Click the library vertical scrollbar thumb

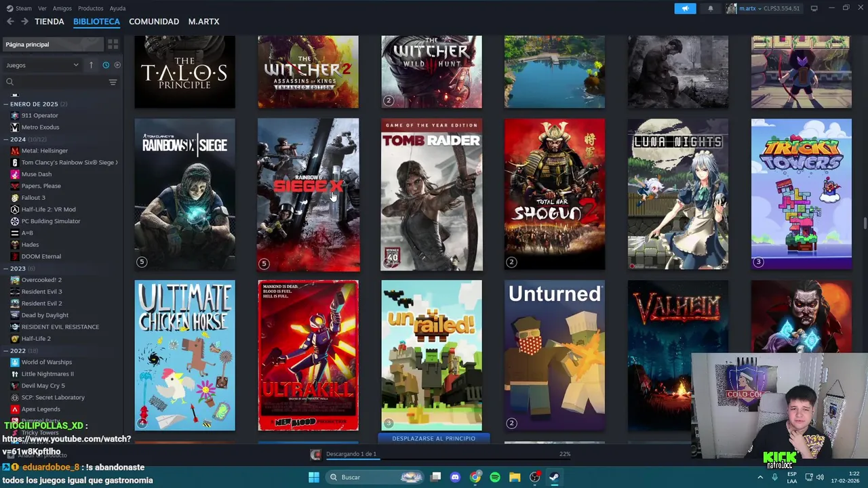[865, 224]
